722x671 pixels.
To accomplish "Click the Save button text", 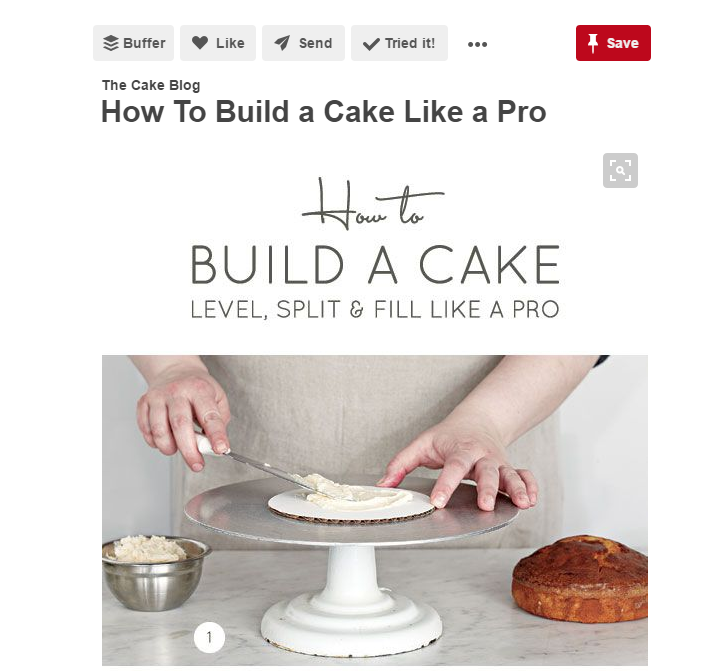I will [x=623, y=43].
